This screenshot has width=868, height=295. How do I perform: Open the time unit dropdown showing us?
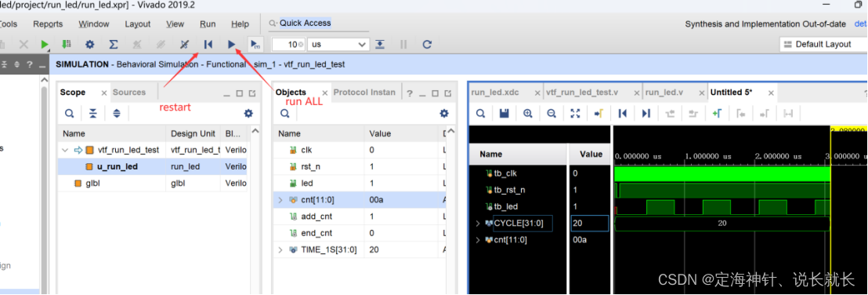(x=338, y=44)
